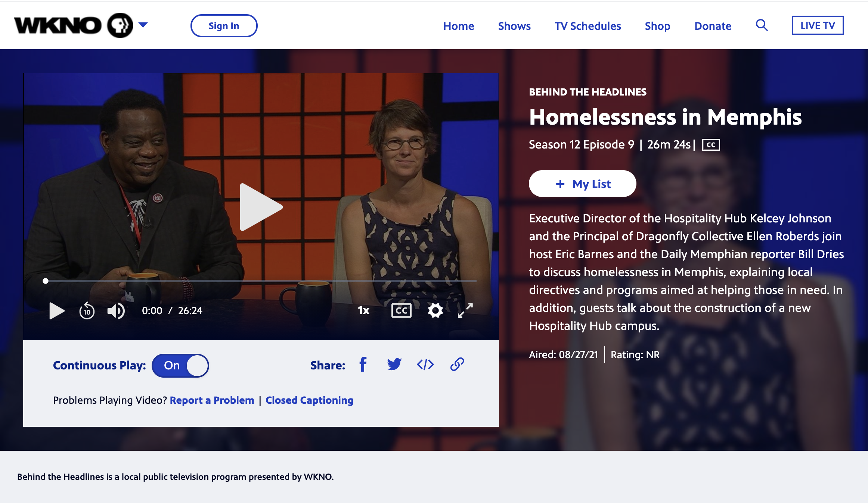Click the Add to My List button
Viewport: 868px width, 503px height.
pos(580,183)
